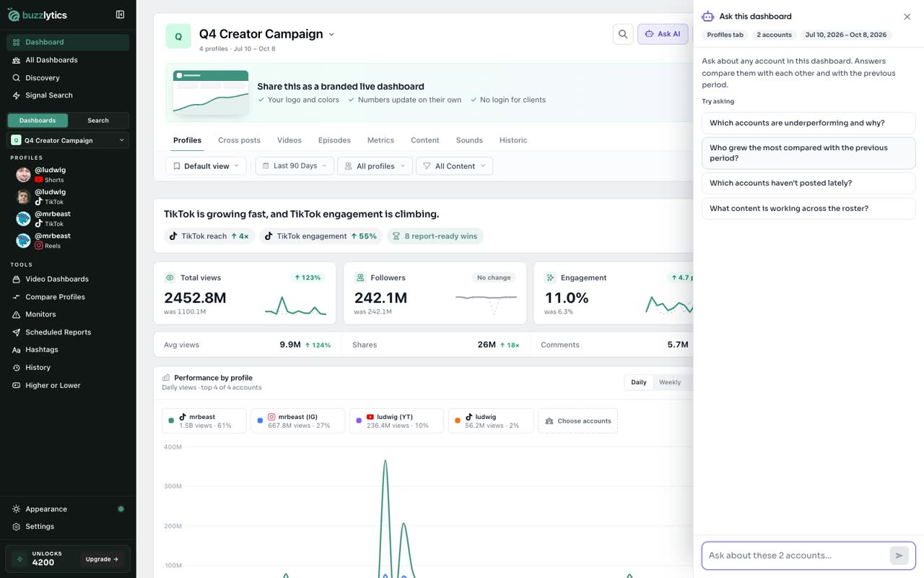Toggle the ludwig (YT) series chip
The width and height of the screenshot is (924, 578).
(x=396, y=421)
